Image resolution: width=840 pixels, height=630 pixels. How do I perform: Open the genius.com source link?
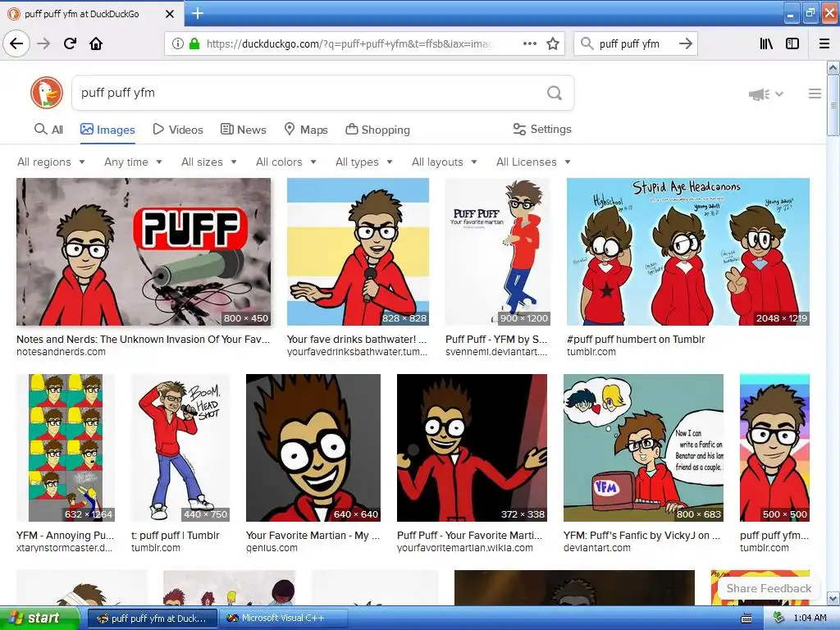272,548
